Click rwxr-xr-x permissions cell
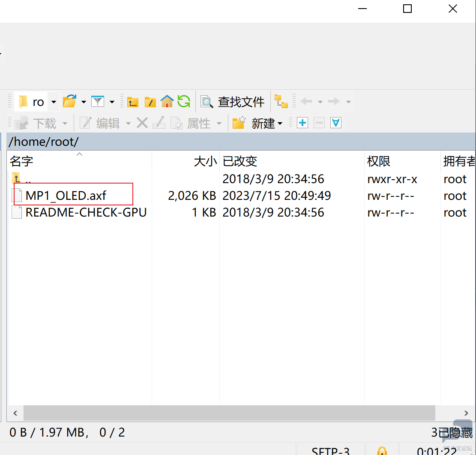This screenshot has height=455, width=476. (x=392, y=179)
